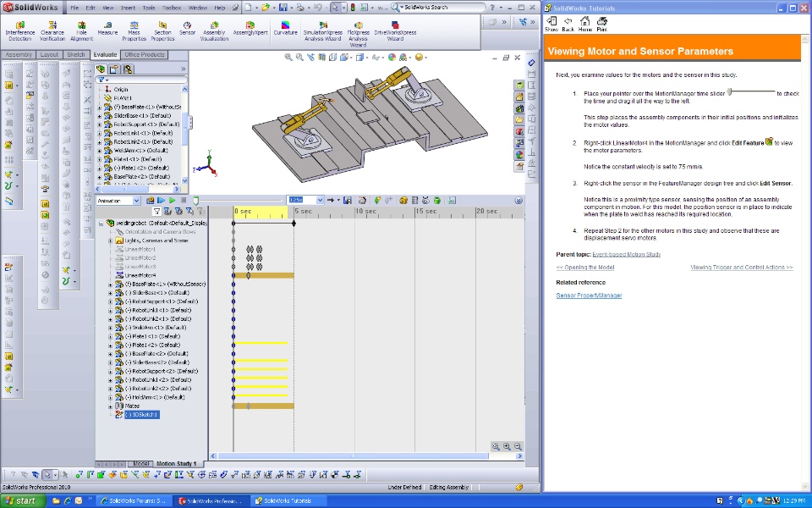Image resolution: width=812 pixels, height=508 pixels.
Task: Click the Sensor tool icon
Action: tap(188, 27)
